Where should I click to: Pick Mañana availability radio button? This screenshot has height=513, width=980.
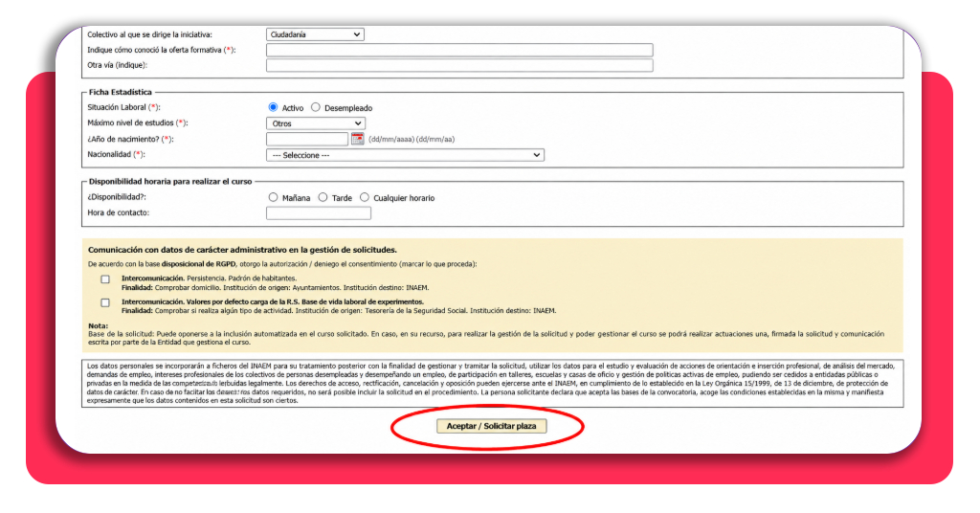273,197
